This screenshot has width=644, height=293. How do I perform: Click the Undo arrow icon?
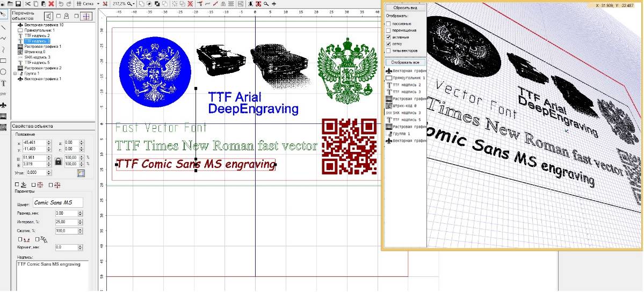point(61,4)
